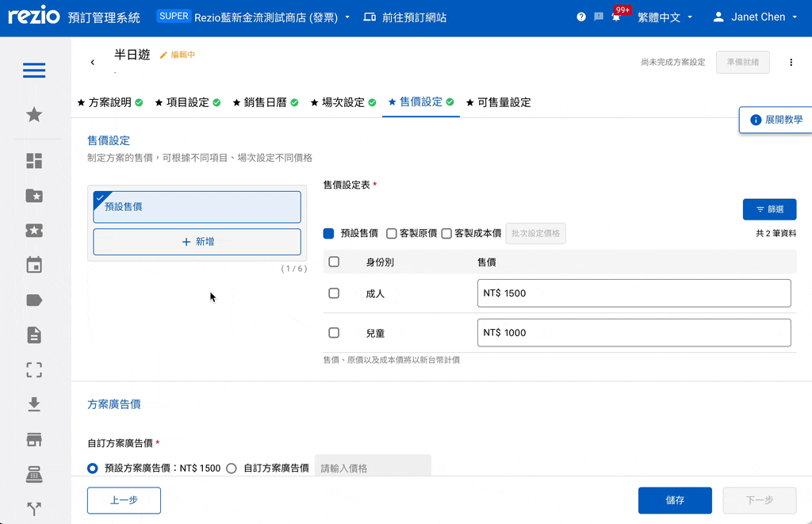Click the help question mark icon

(x=581, y=17)
